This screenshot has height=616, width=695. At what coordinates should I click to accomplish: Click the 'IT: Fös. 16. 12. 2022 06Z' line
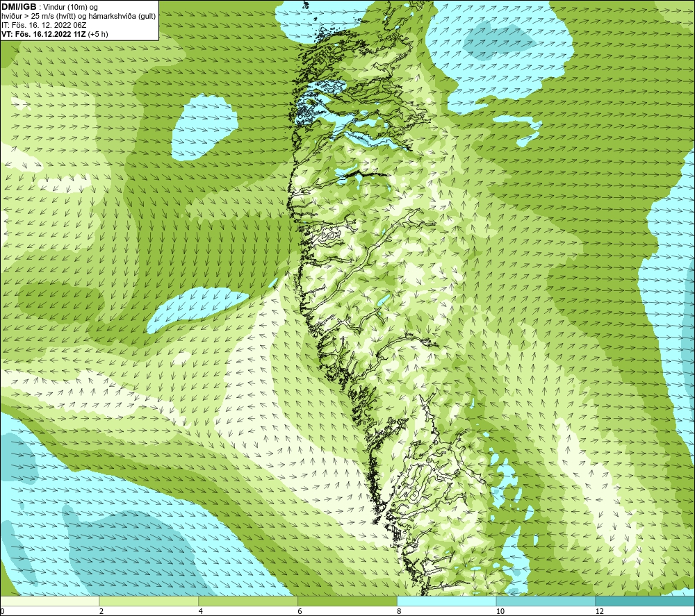44,25
